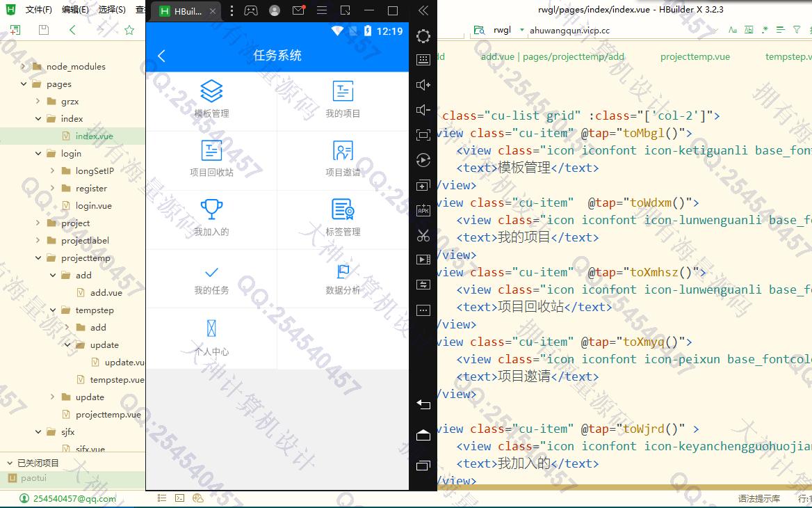The height and width of the screenshot is (508, 812).
Task: Expand the projectlabel folder
Action: pyautogui.click(x=38, y=240)
